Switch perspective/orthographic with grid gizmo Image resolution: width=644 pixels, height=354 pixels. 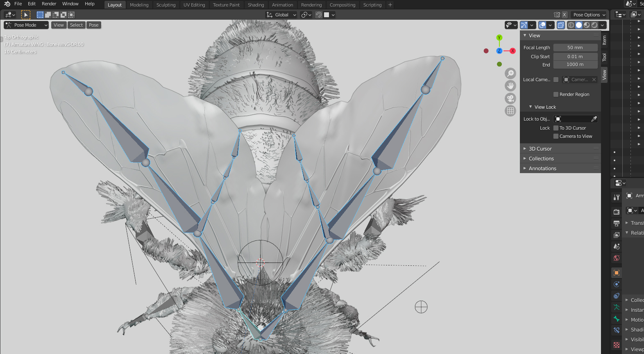[510, 111]
